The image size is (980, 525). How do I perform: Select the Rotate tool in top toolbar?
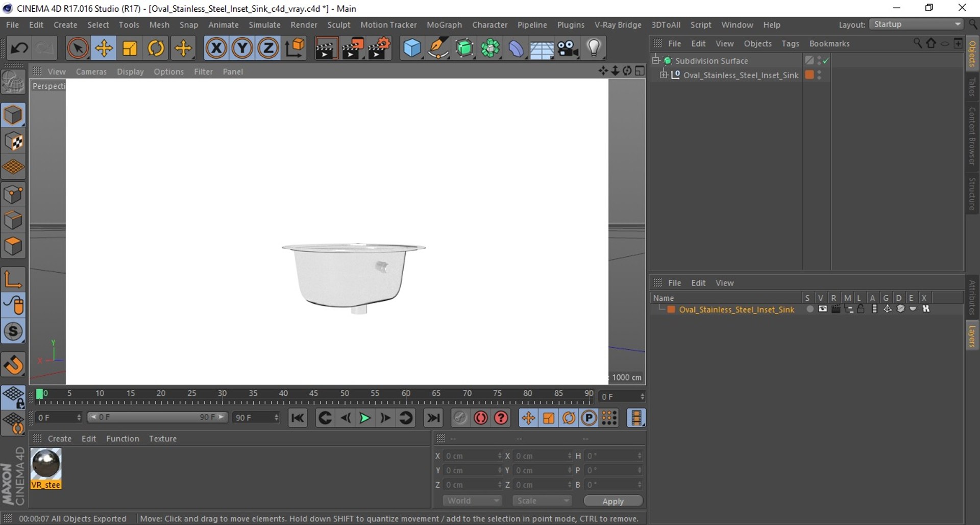point(156,49)
